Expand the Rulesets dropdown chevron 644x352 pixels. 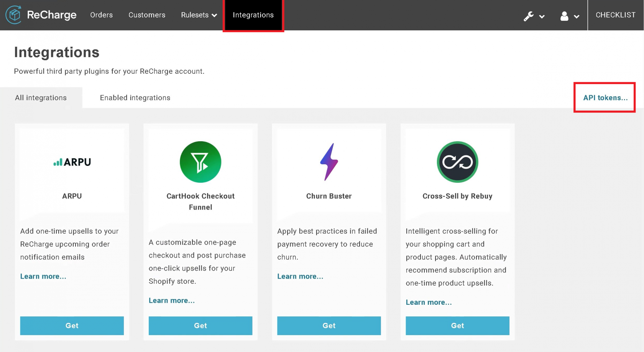pyautogui.click(x=214, y=15)
